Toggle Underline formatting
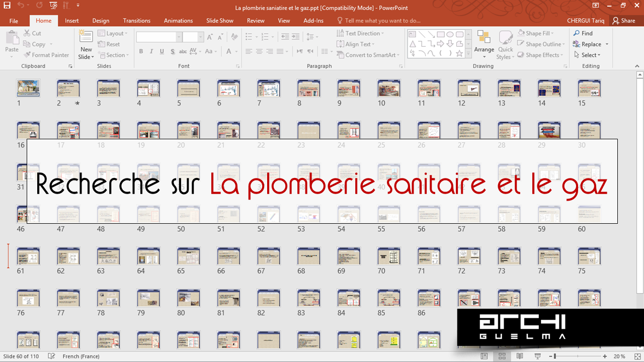644x362 pixels. (x=162, y=51)
